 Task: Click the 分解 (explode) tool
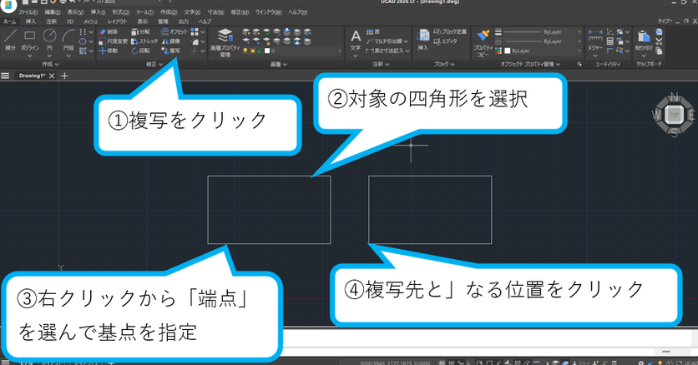(140, 32)
